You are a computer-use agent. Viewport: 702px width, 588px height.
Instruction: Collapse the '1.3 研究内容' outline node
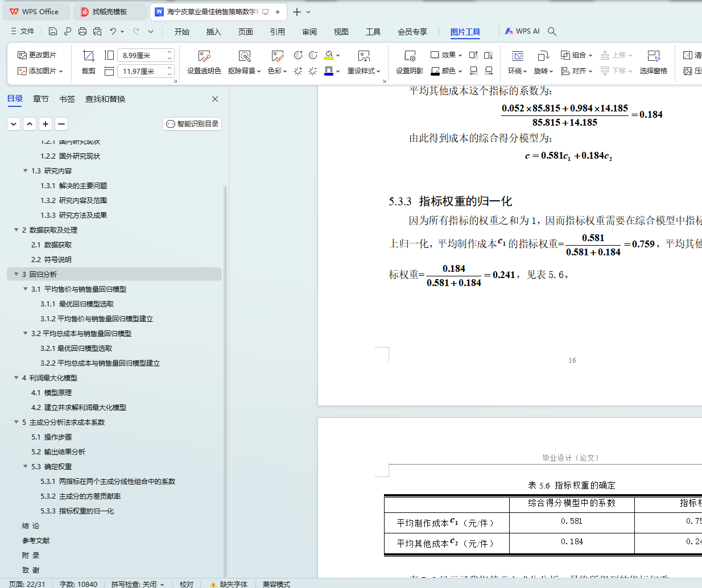[26, 171]
